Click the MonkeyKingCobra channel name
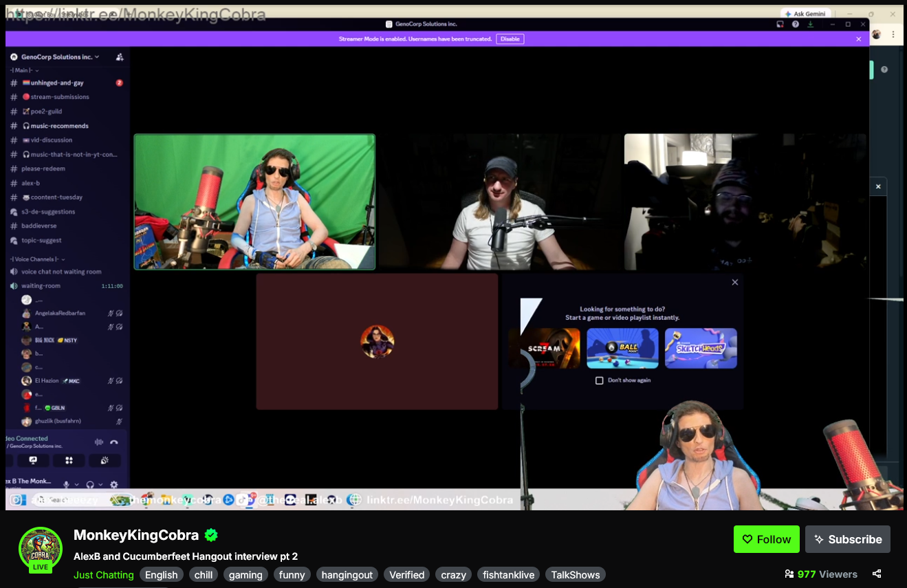Image resolution: width=907 pixels, height=588 pixels. point(136,535)
